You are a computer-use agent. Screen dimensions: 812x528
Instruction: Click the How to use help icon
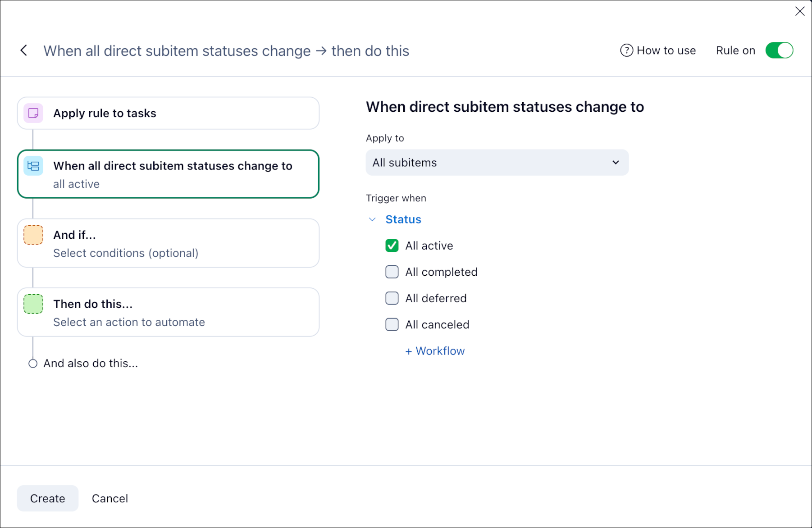click(626, 50)
